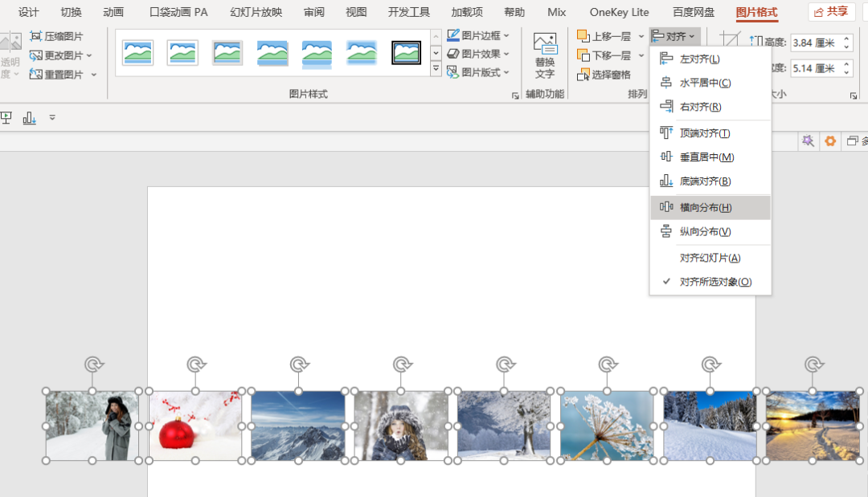Decrease picture width with stepper arrow

846,72
